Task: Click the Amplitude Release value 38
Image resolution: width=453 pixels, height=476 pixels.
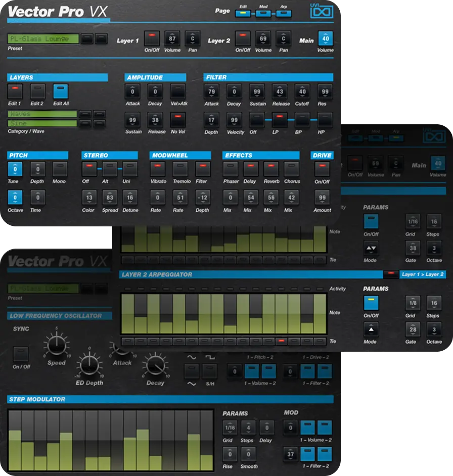Action: pyautogui.click(x=155, y=120)
